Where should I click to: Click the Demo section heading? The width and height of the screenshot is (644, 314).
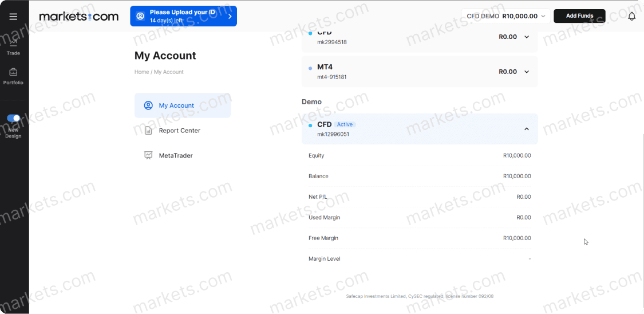click(x=312, y=101)
